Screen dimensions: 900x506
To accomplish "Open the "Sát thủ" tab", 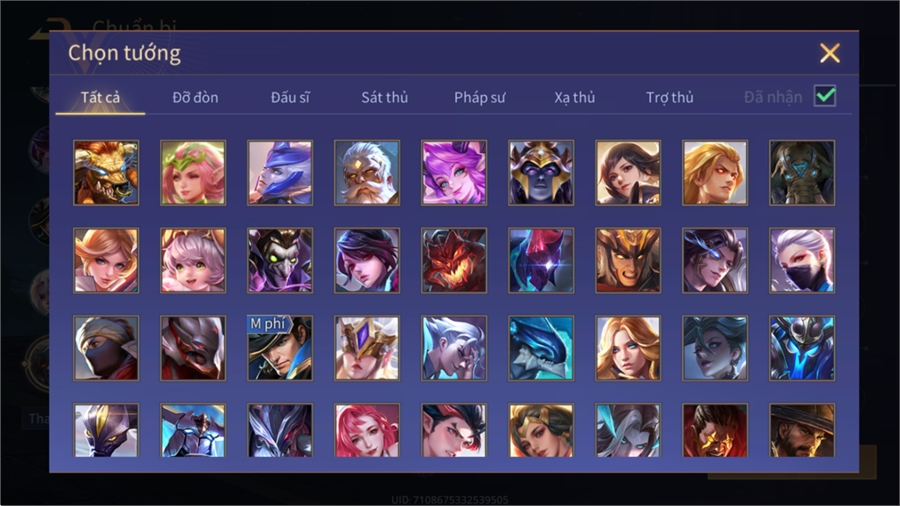I will [385, 98].
